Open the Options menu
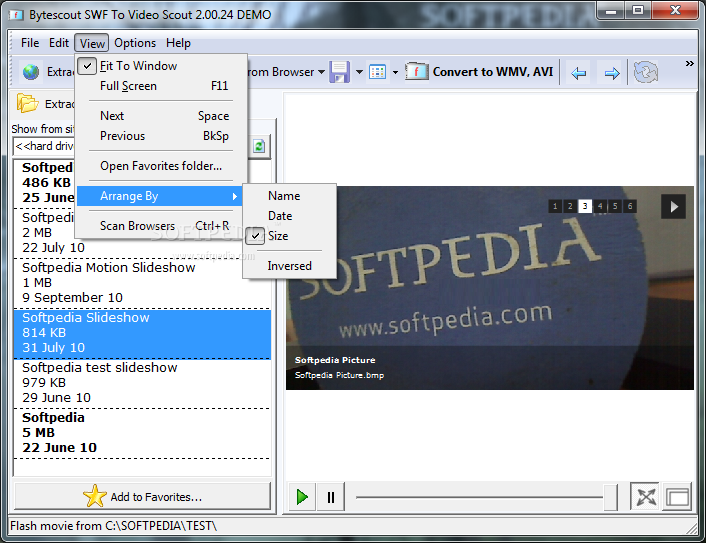706x543 pixels. point(135,43)
